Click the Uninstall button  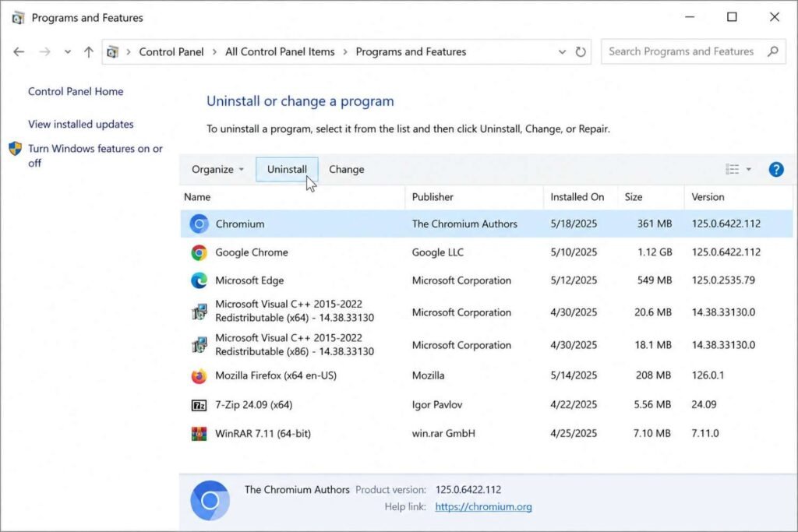click(287, 169)
